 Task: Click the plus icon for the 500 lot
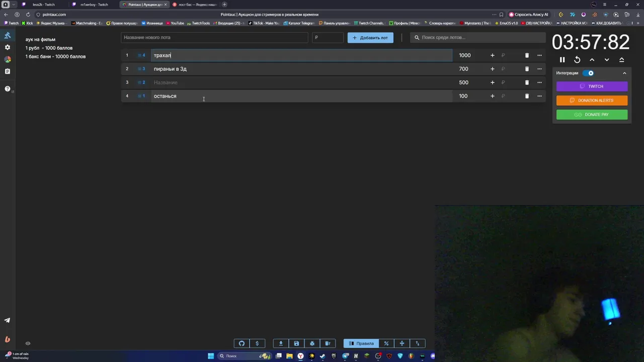493,82
